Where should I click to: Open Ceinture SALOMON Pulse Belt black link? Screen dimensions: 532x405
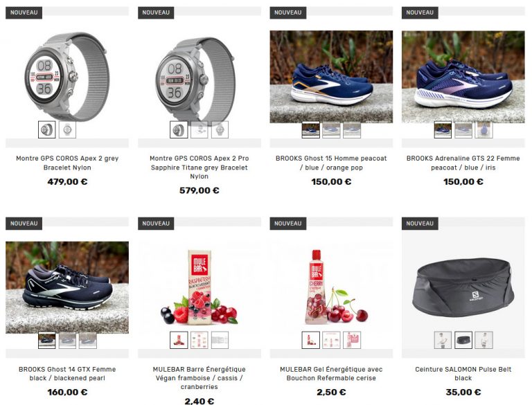[x=463, y=373]
